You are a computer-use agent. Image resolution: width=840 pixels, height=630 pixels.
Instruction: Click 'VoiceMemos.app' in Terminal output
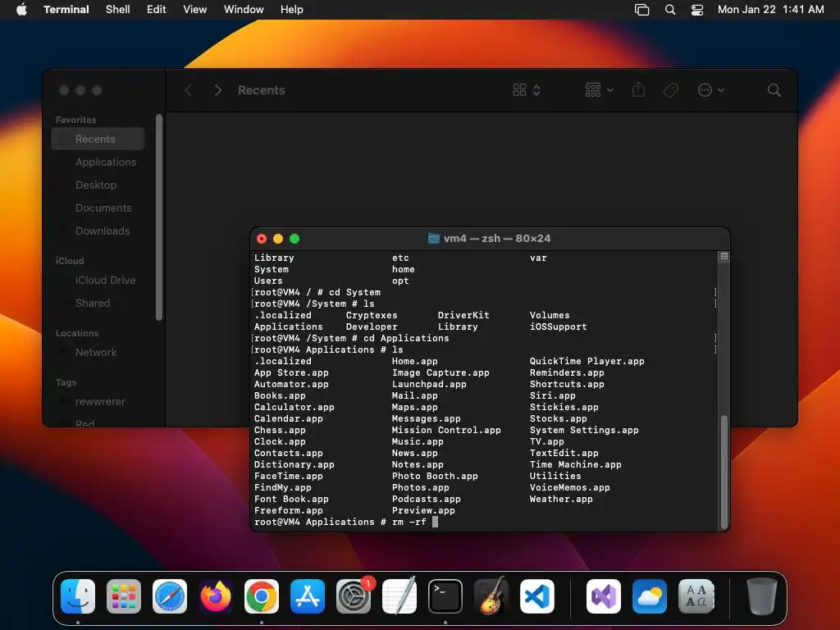pos(569,487)
